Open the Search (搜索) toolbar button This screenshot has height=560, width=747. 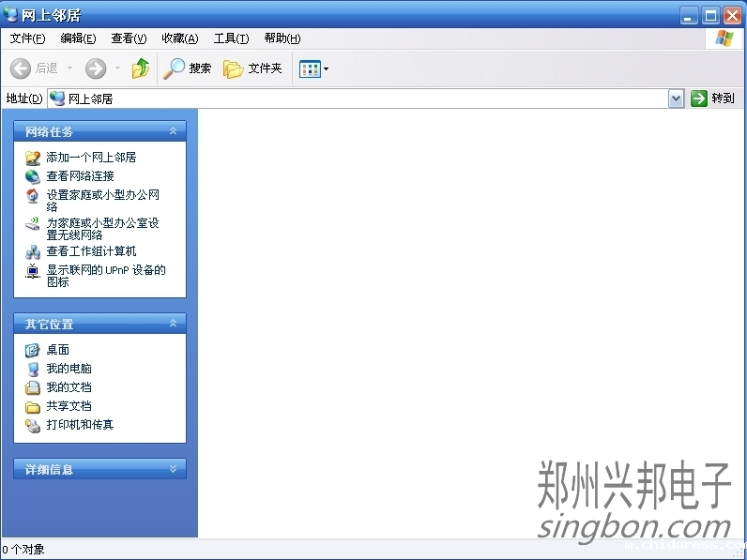click(x=188, y=68)
